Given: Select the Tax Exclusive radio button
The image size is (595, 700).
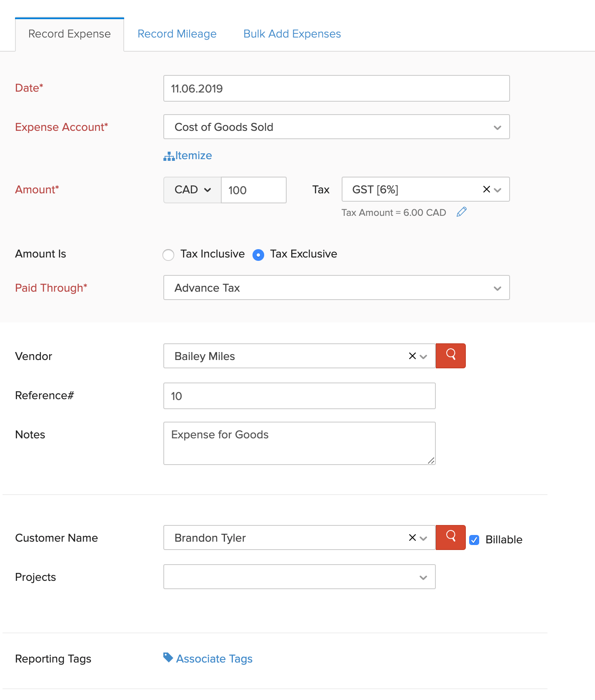Looking at the screenshot, I should click(x=258, y=255).
